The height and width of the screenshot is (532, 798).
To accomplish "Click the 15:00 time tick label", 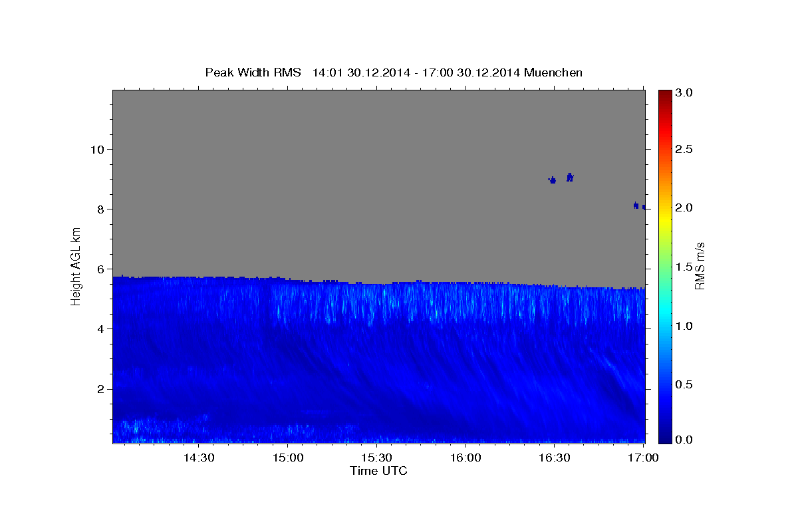I will point(288,458).
